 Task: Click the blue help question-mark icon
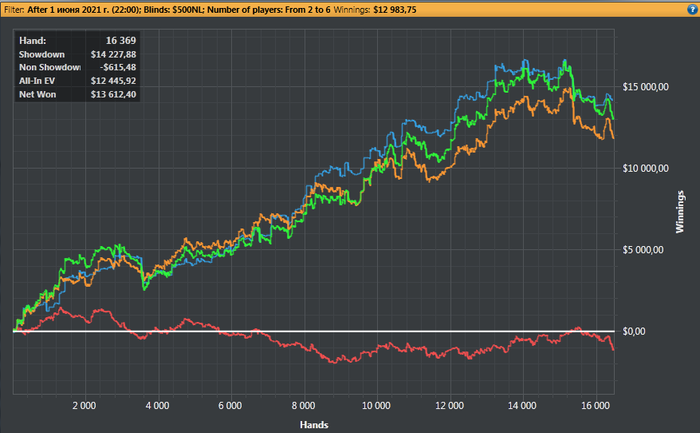[692, 9]
